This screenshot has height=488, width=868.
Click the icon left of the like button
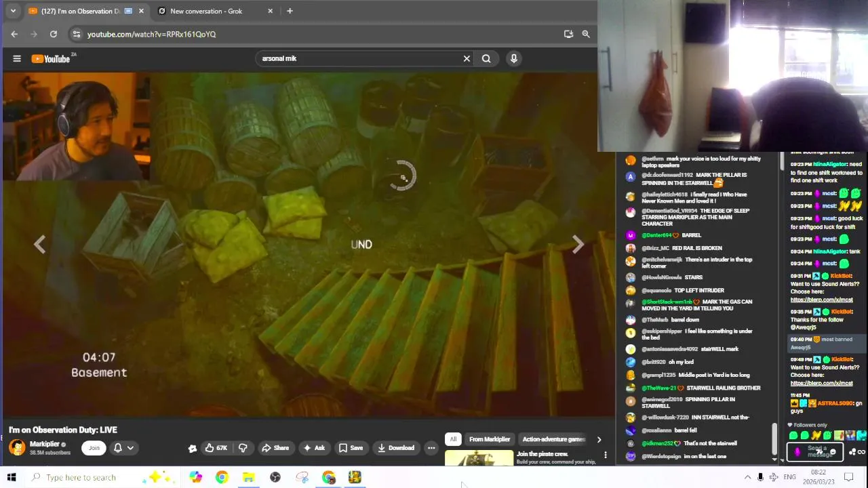[x=193, y=448]
